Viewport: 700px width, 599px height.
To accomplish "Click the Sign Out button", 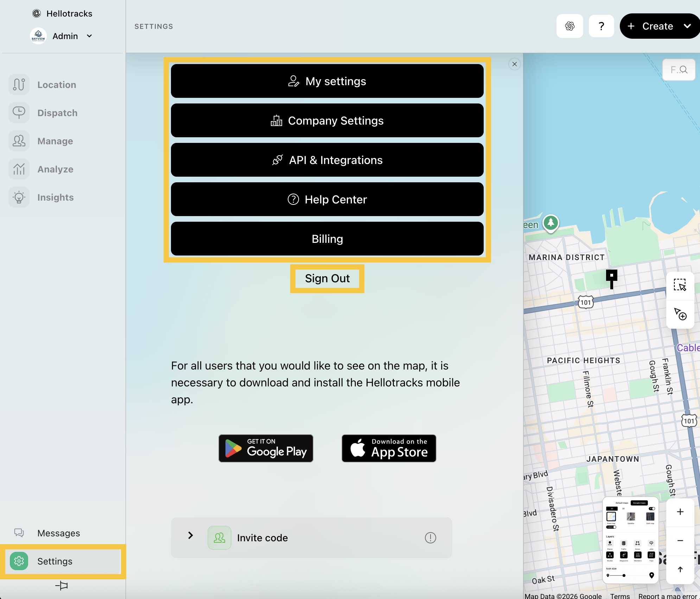I will point(327,278).
